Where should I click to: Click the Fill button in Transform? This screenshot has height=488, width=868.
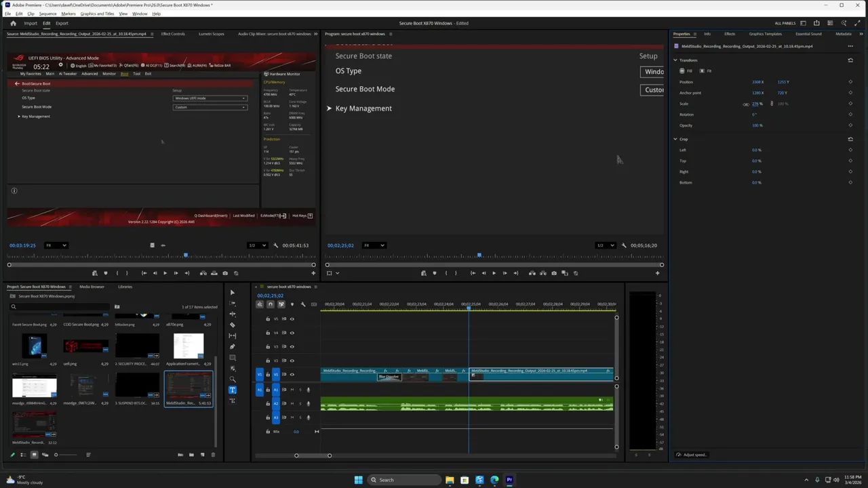(x=688, y=71)
